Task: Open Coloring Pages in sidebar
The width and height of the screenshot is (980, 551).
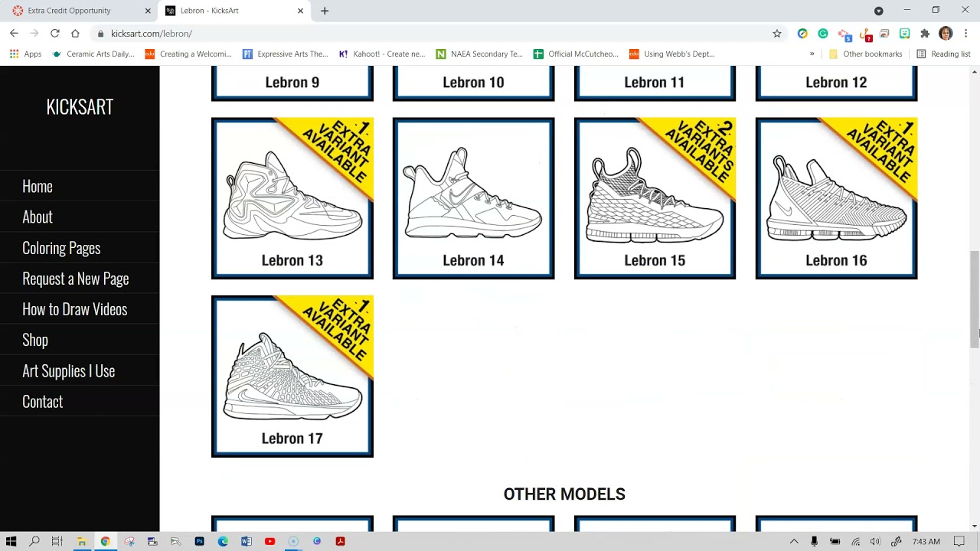Action: click(61, 248)
